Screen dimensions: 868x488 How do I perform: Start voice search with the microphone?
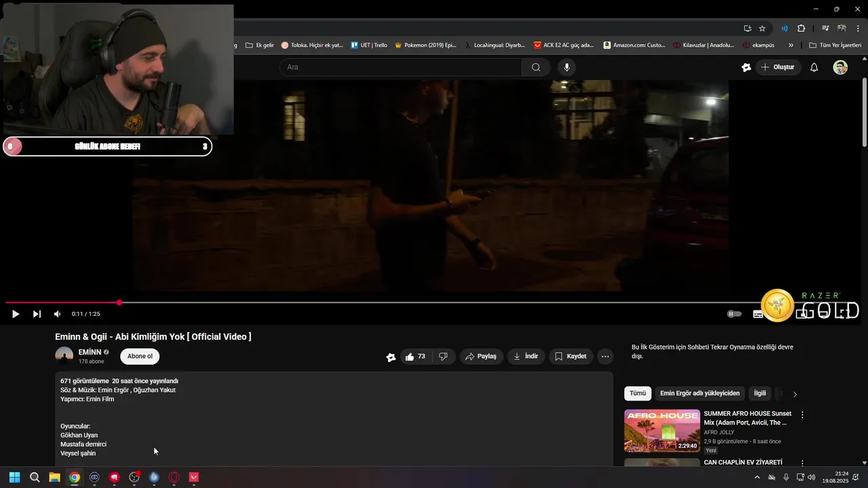[x=567, y=67]
